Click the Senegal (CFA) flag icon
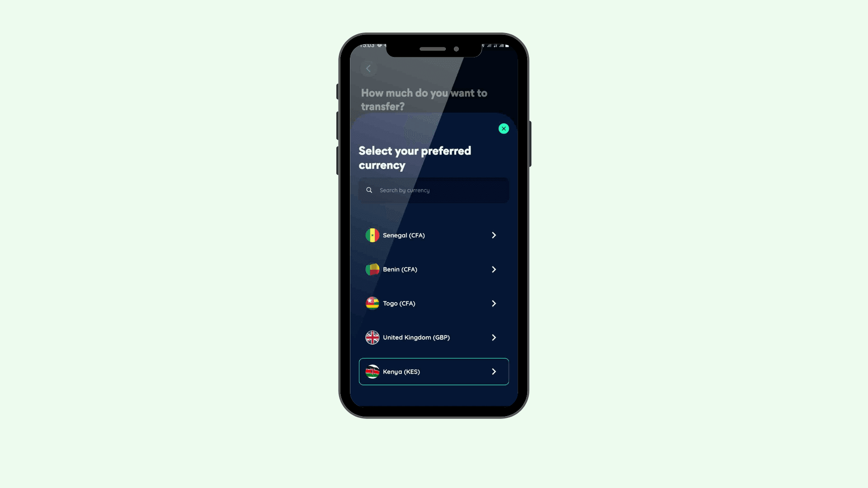This screenshot has height=488, width=868. click(x=372, y=235)
